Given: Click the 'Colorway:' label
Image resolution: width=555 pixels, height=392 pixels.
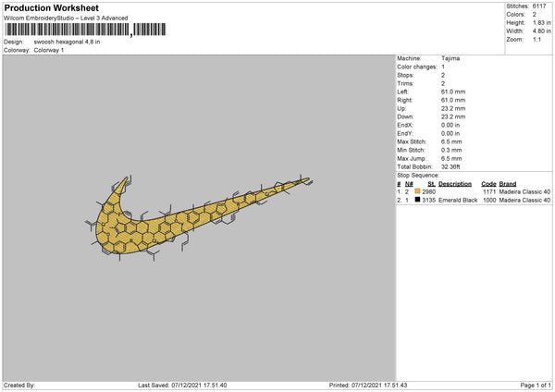Looking at the screenshot, I should pyautogui.click(x=17, y=50).
